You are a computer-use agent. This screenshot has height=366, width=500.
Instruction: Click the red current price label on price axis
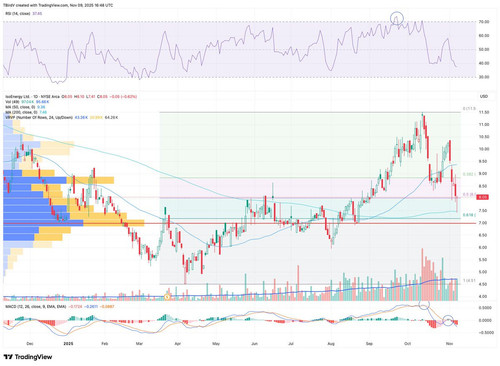483,197
